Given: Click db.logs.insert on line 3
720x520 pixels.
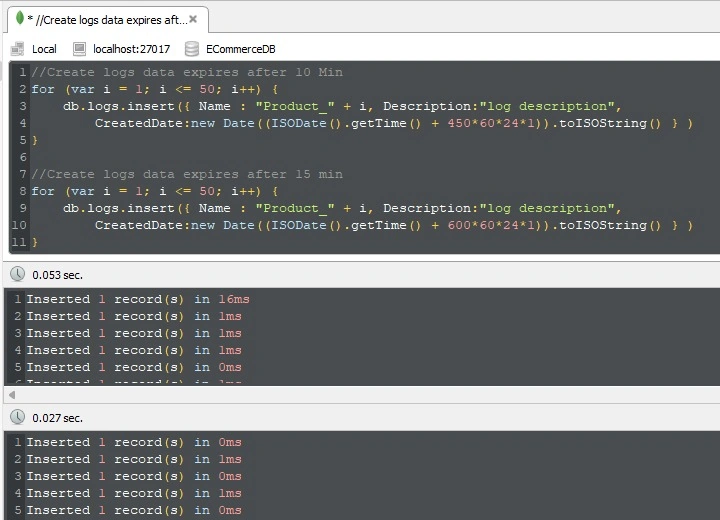Looking at the screenshot, I should (x=119, y=106).
